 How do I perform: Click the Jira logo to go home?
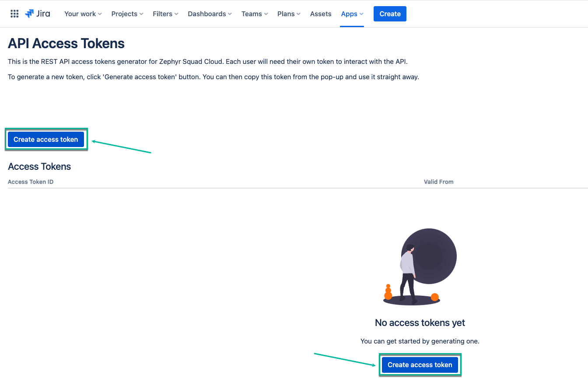point(30,14)
